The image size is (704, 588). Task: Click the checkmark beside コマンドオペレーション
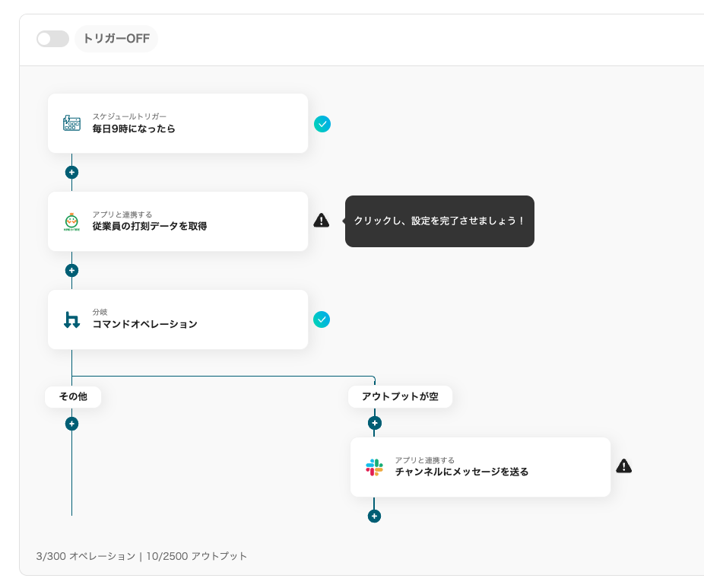coord(322,319)
